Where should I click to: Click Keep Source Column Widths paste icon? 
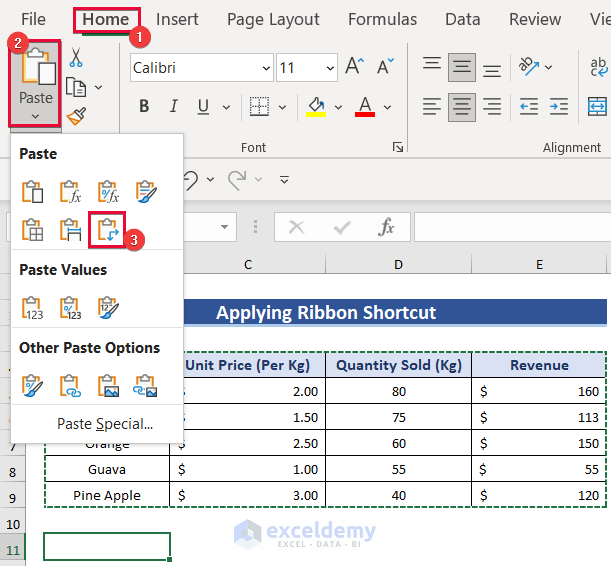(70, 229)
